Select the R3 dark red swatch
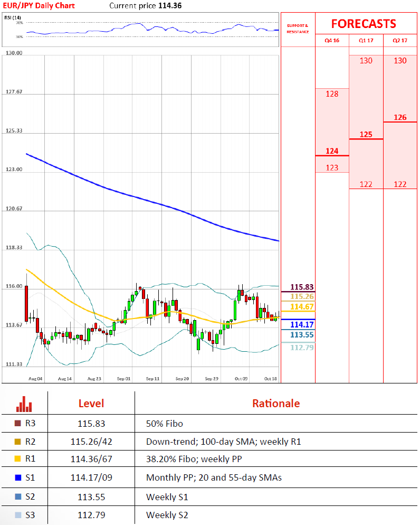The width and height of the screenshot is (420, 525). click(18, 423)
